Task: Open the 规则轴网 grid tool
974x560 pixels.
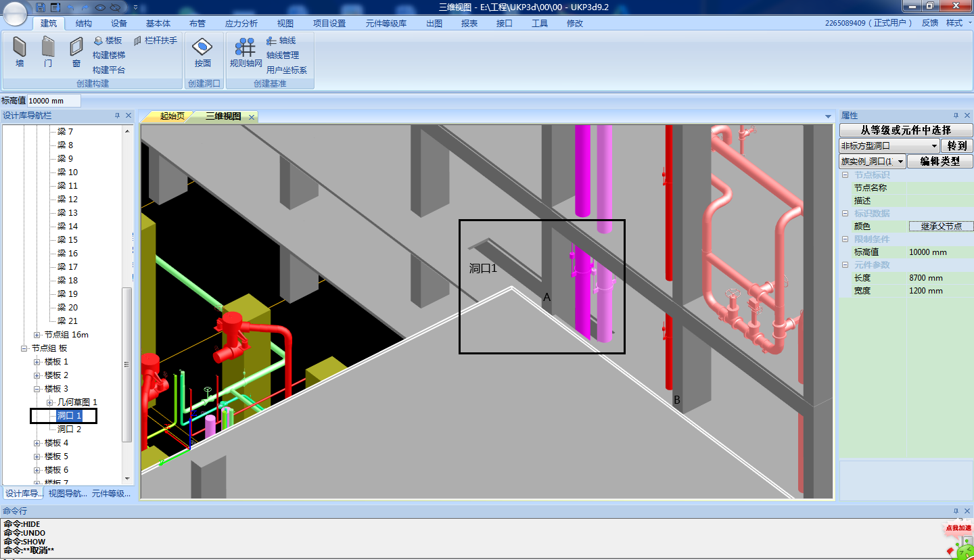Action: pos(245,52)
